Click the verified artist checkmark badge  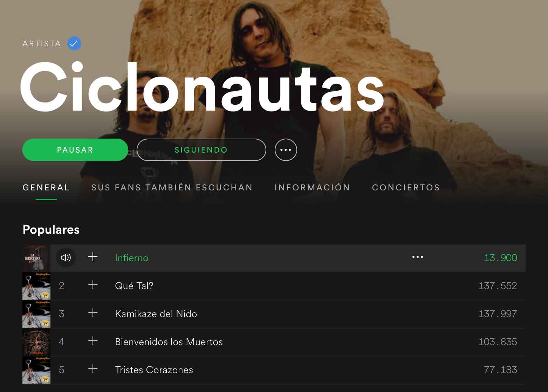coord(74,43)
